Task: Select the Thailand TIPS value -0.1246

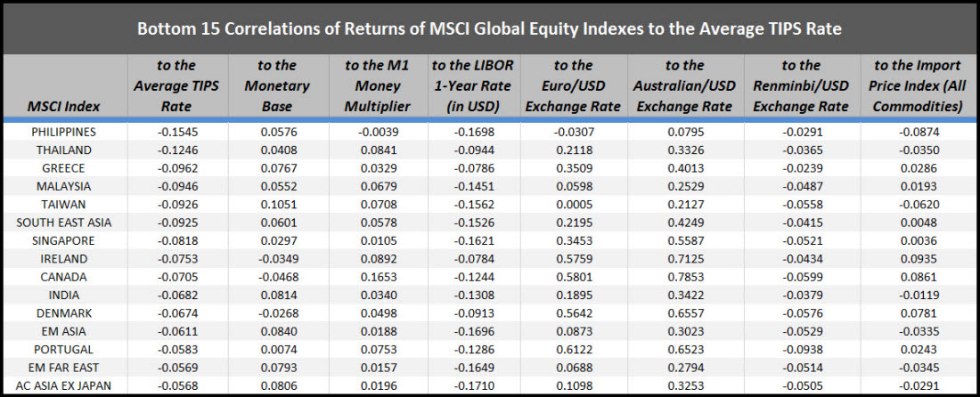Action: [177, 150]
